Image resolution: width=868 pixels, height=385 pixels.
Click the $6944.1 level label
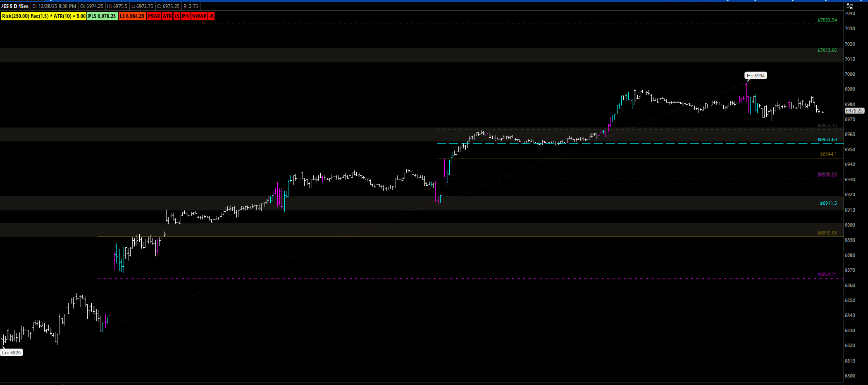pos(828,154)
